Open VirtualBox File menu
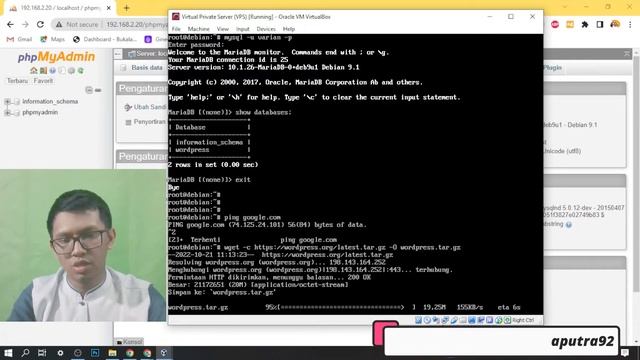The height and width of the screenshot is (360, 640). coord(176,29)
